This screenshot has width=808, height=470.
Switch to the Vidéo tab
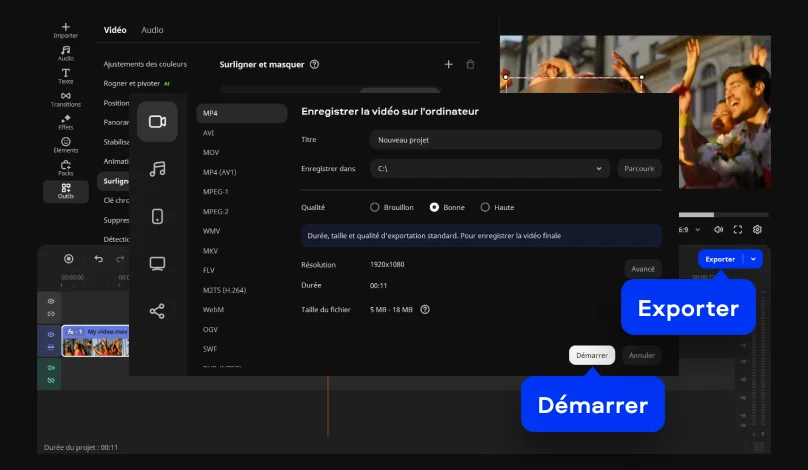pos(115,30)
